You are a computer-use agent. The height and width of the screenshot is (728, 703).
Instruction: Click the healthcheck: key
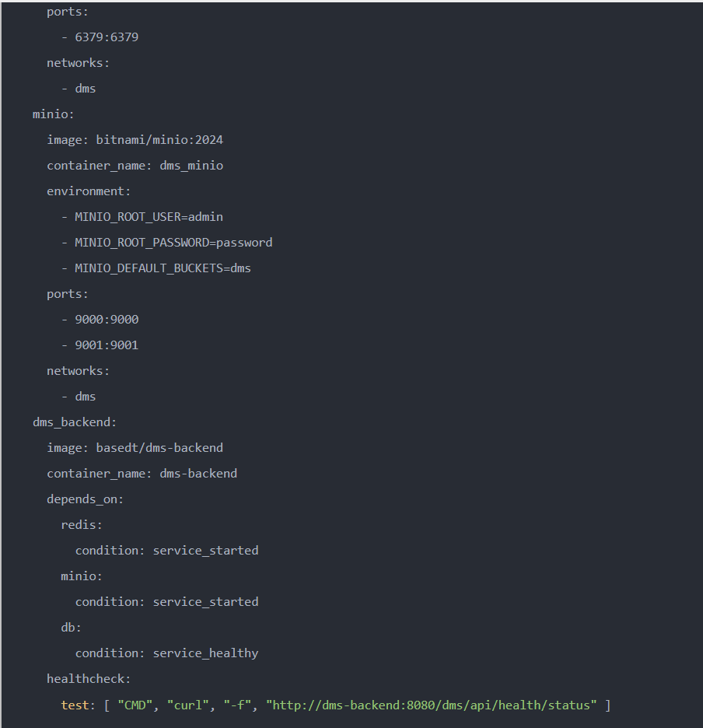coord(89,679)
